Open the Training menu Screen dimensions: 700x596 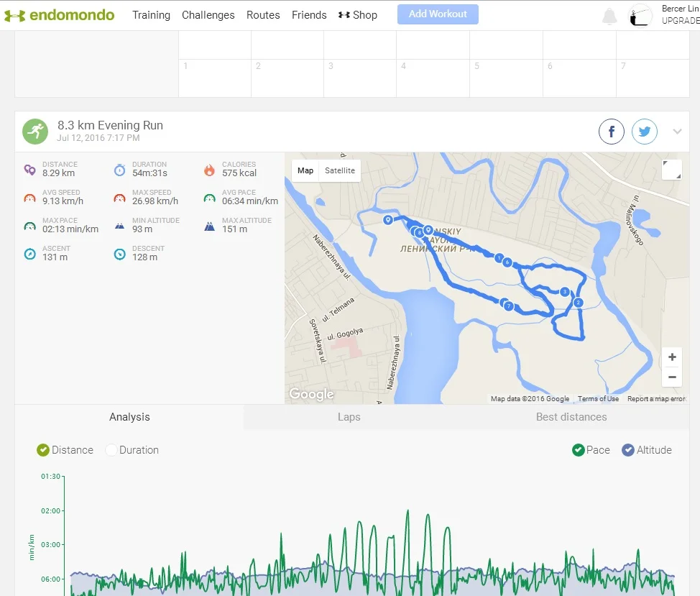(x=151, y=15)
